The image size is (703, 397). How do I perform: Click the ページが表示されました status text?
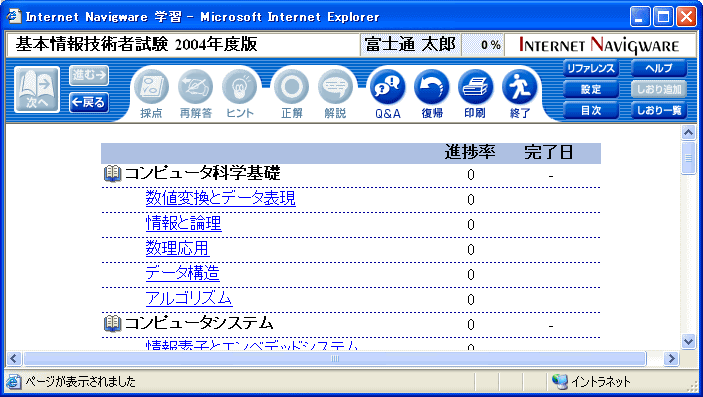pos(80,382)
